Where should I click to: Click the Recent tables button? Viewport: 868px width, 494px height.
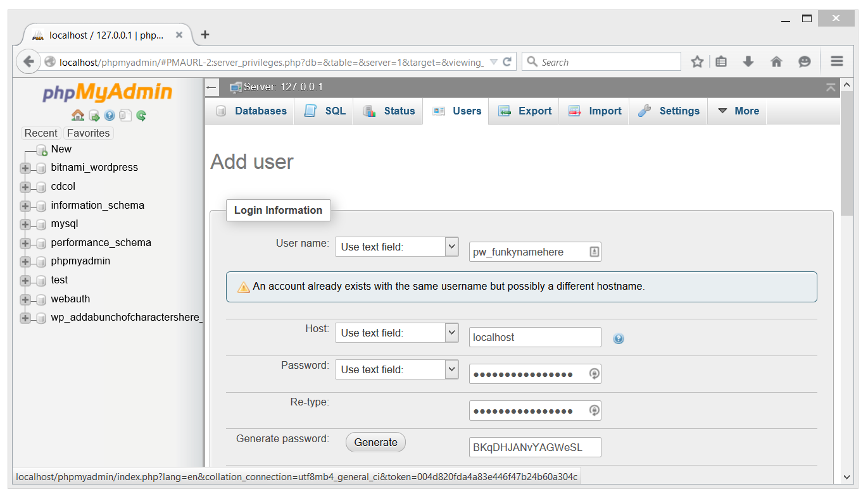pos(41,133)
